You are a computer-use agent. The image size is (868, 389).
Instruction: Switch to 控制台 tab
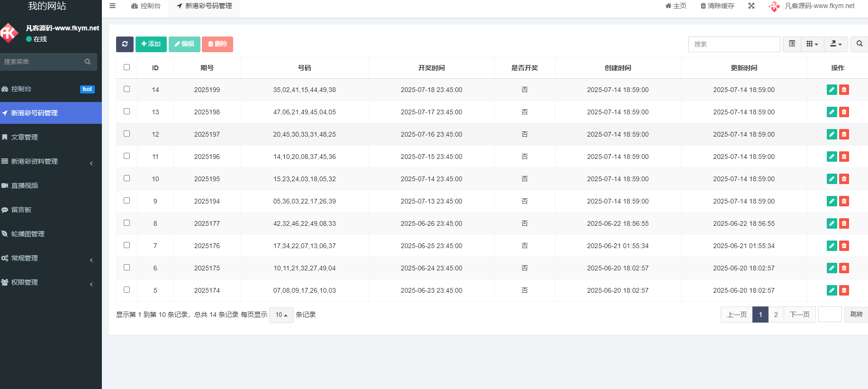[146, 6]
